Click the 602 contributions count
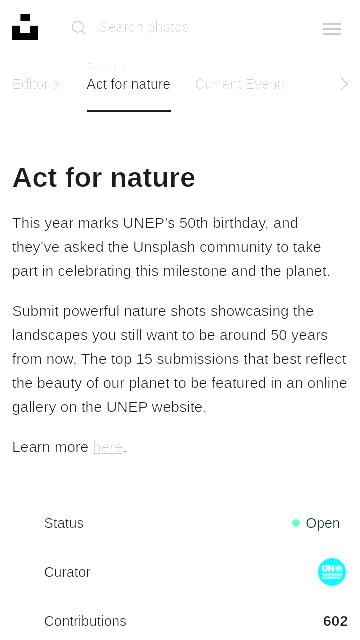This screenshot has height=640, width=360. pos(335,621)
